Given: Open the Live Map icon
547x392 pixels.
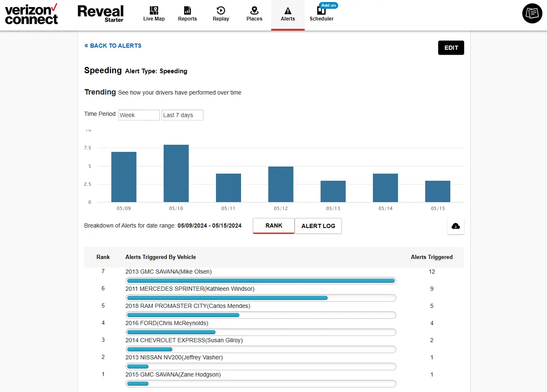Looking at the screenshot, I should click(x=154, y=11).
